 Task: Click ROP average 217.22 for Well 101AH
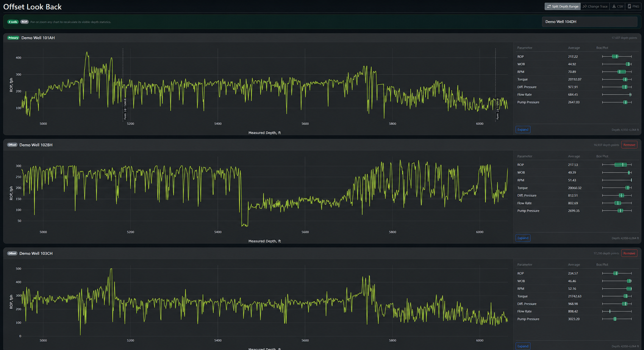click(573, 56)
